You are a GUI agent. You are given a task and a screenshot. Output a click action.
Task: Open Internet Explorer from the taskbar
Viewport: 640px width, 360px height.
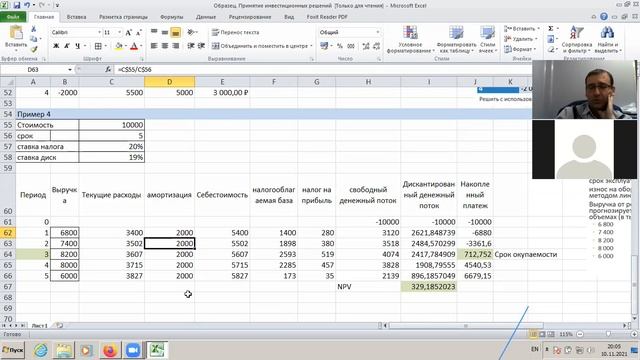tap(40, 350)
